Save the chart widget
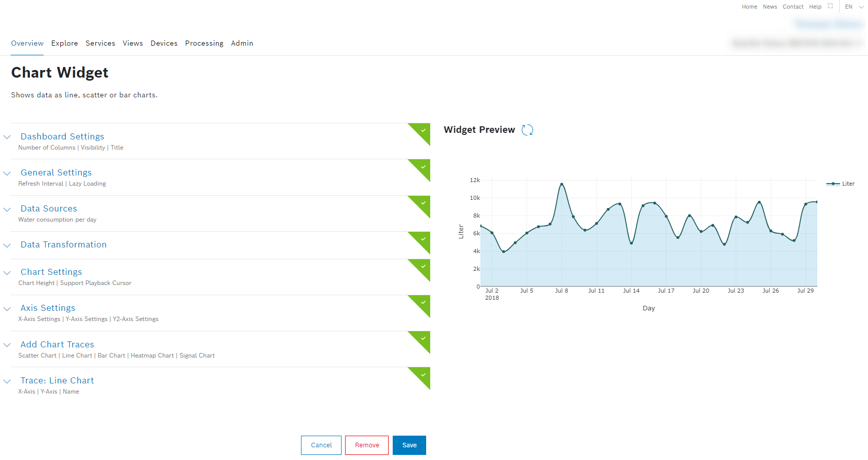The image size is (868, 460). (x=409, y=445)
